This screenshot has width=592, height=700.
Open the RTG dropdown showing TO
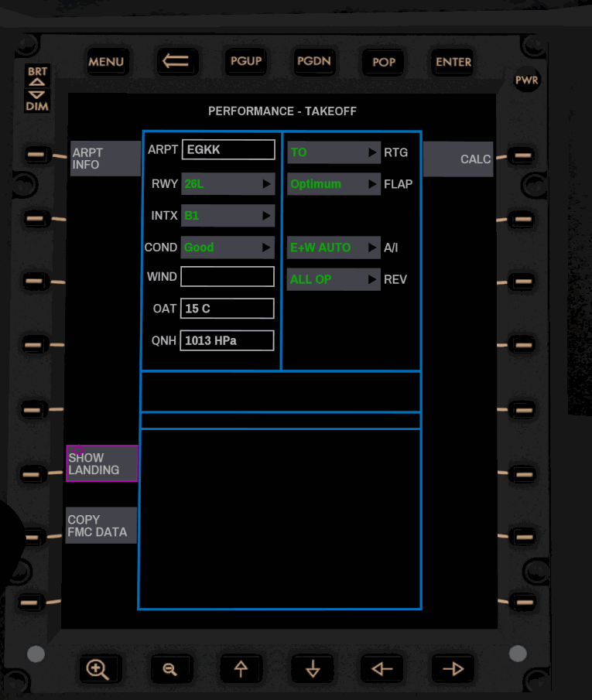(334, 152)
